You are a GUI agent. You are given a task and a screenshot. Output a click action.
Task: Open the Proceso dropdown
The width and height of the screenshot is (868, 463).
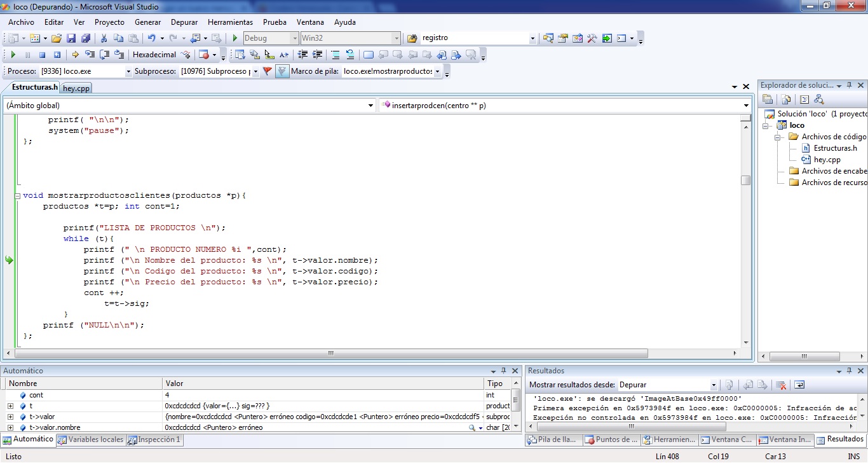128,71
